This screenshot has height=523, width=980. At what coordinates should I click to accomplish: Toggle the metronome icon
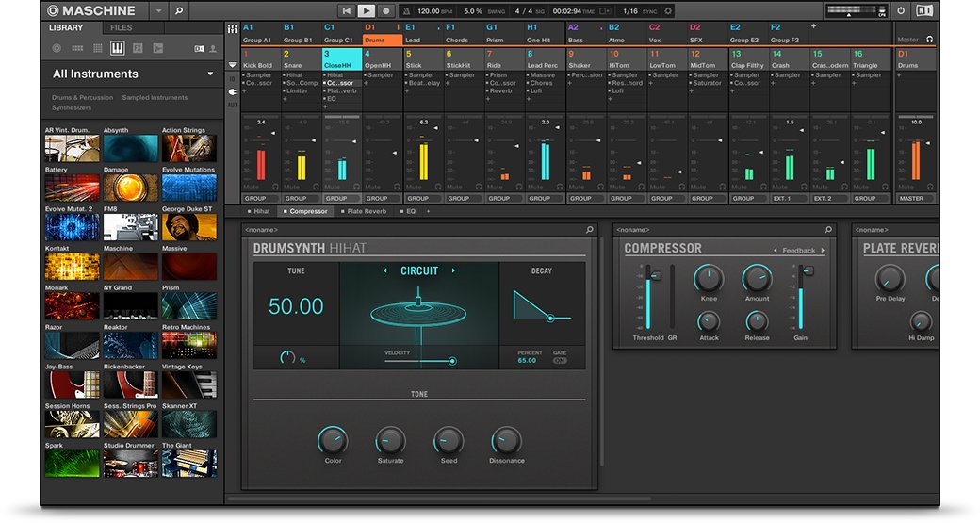point(404,11)
